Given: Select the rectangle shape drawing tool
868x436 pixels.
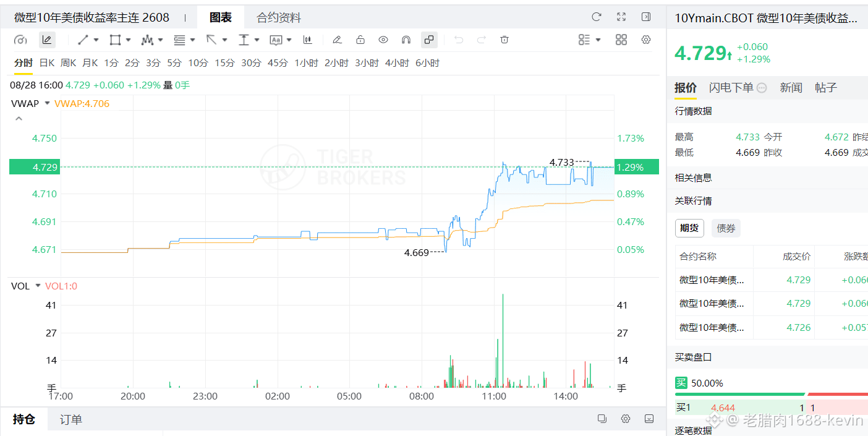Looking at the screenshot, I should [x=115, y=40].
